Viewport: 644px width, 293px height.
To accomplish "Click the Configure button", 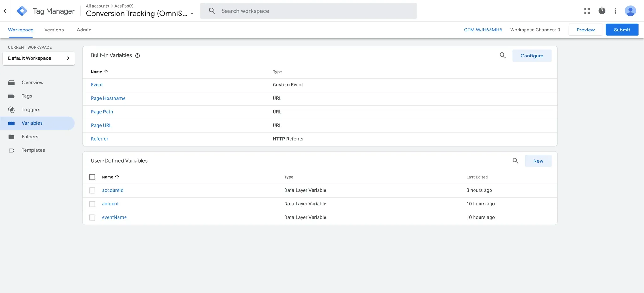I will coord(532,56).
